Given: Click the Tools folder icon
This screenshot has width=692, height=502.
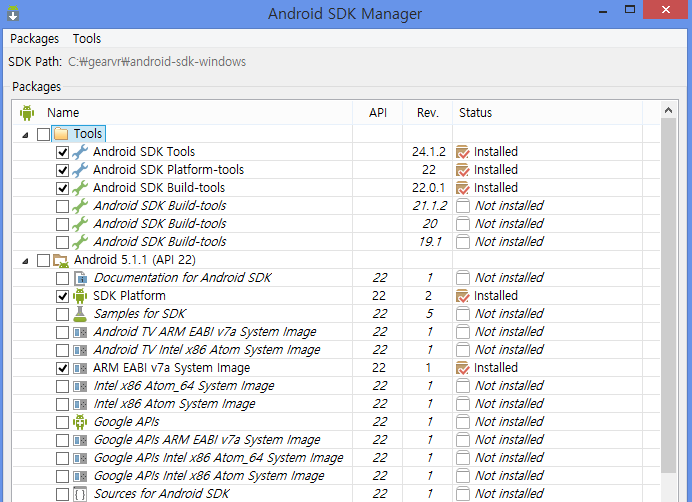Looking at the screenshot, I should 61,134.
